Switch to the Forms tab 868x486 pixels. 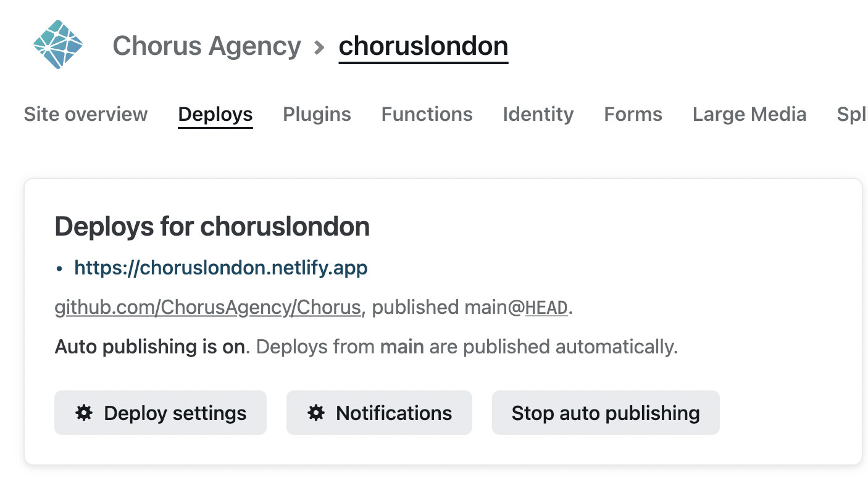tap(633, 114)
